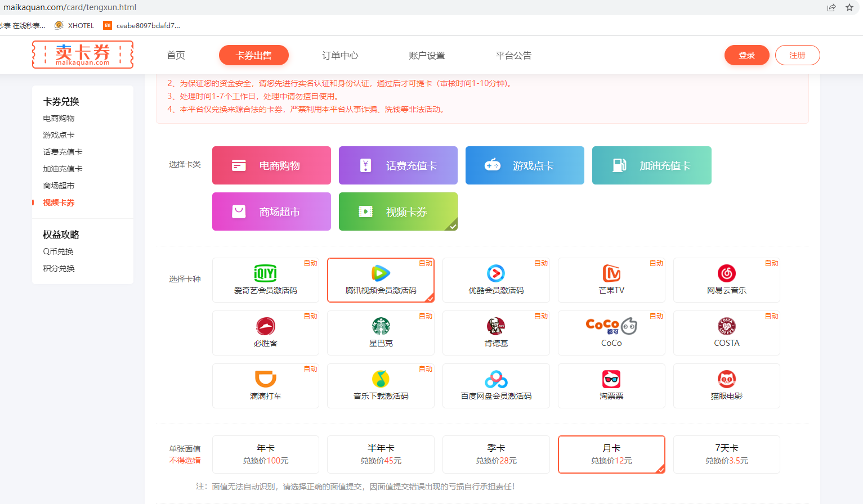Open the ceabe8097bdafd7 bookmark

pos(142,25)
